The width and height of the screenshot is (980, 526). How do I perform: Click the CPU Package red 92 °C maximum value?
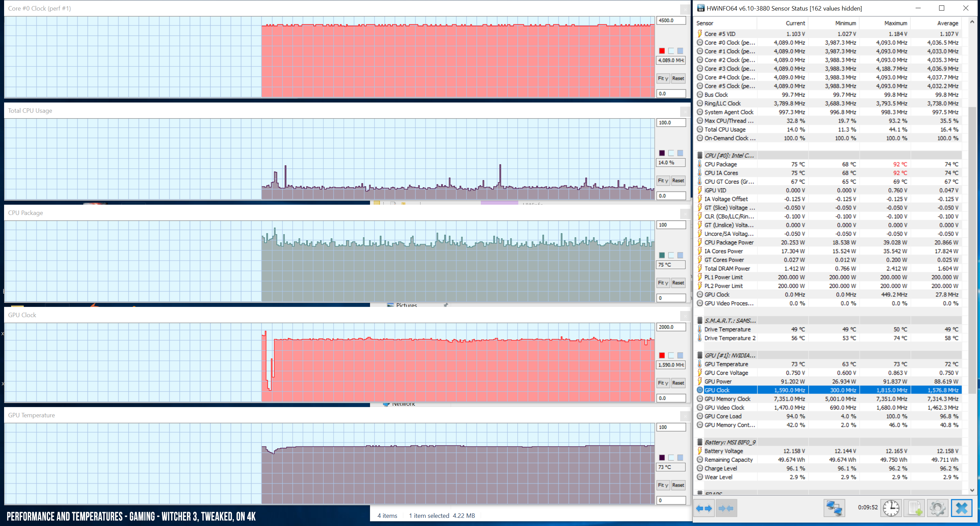pyautogui.click(x=900, y=164)
